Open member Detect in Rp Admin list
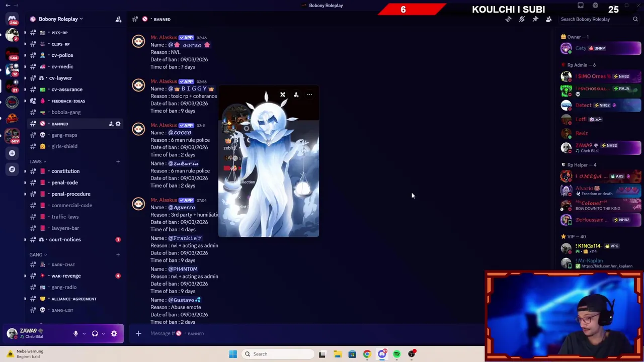Image resolution: width=644 pixels, height=362 pixels. (x=600, y=105)
